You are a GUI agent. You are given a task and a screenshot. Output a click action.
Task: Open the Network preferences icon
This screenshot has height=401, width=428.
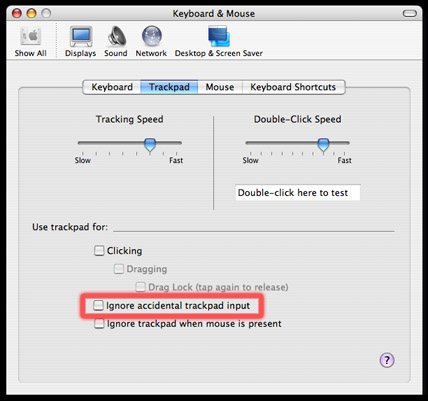pos(151,42)
